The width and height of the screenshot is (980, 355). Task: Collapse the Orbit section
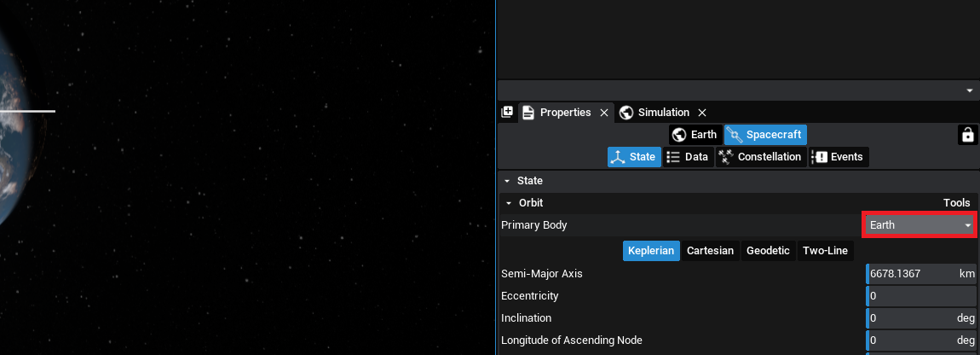[x=510, y=203]
